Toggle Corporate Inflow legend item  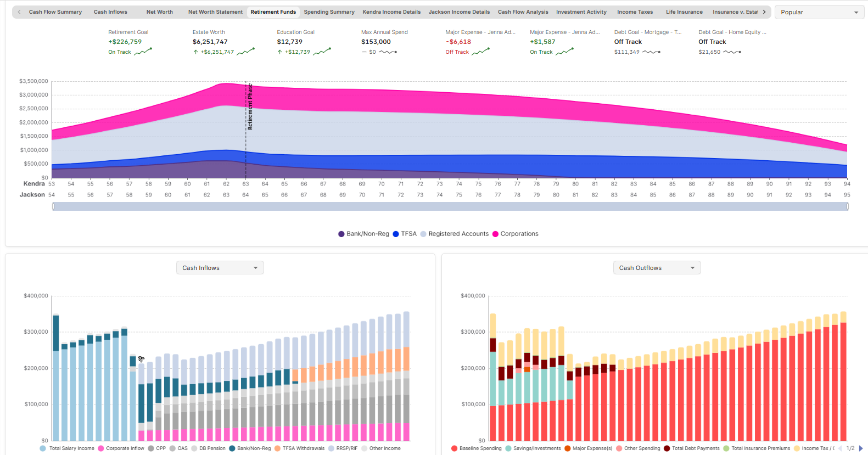tap(121, 448)
